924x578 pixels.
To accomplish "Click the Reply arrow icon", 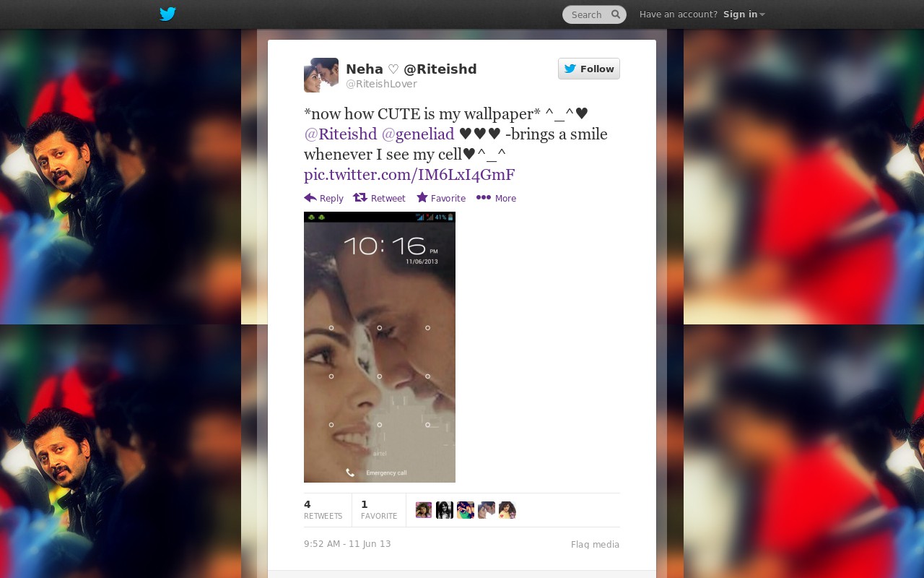I will (x=310, y=197).
